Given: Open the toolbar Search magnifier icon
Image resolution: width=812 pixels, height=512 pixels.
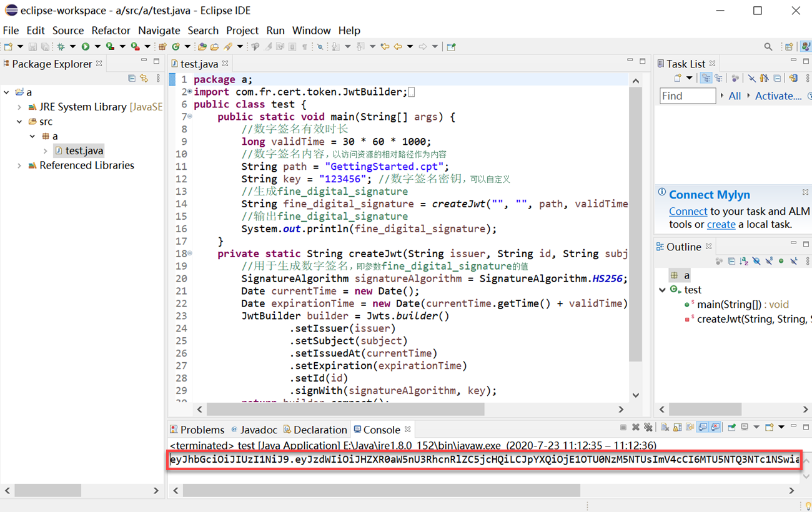Looking at the screenshot, I should pyautogui.click(x=768, y=47).
